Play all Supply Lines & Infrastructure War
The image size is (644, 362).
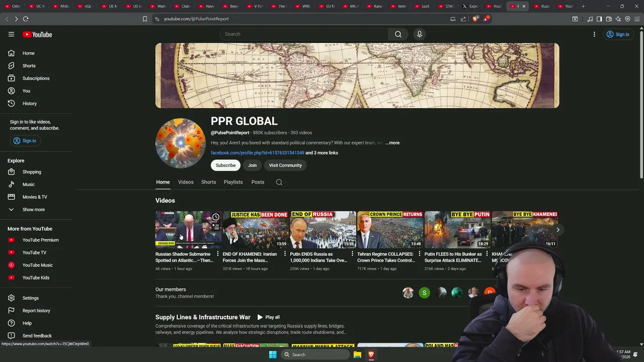(268, 317)
